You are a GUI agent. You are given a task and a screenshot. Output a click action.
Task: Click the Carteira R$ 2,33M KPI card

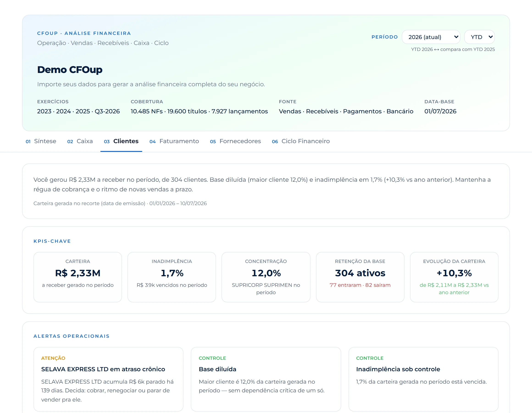pos(78,277)
